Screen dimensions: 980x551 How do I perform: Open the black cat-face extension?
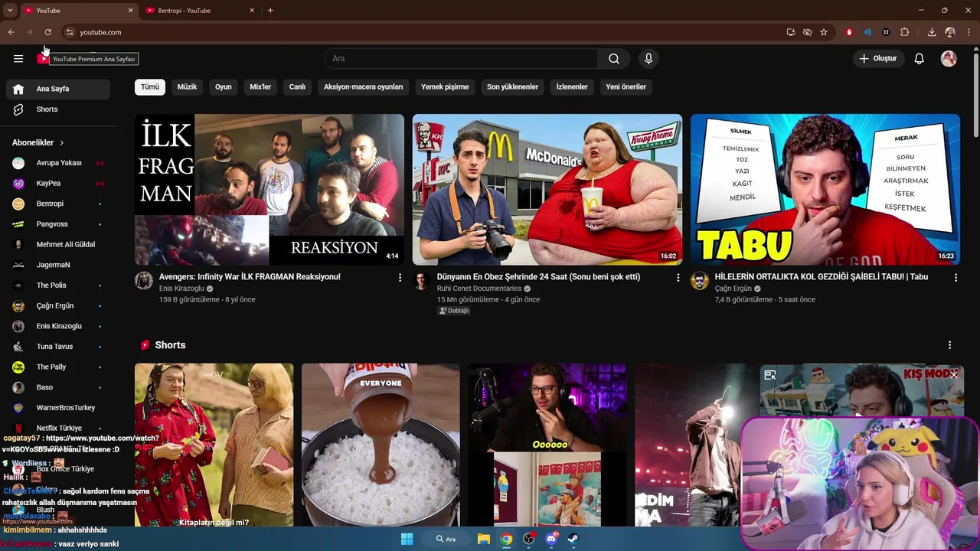click(x=886, y=32)
